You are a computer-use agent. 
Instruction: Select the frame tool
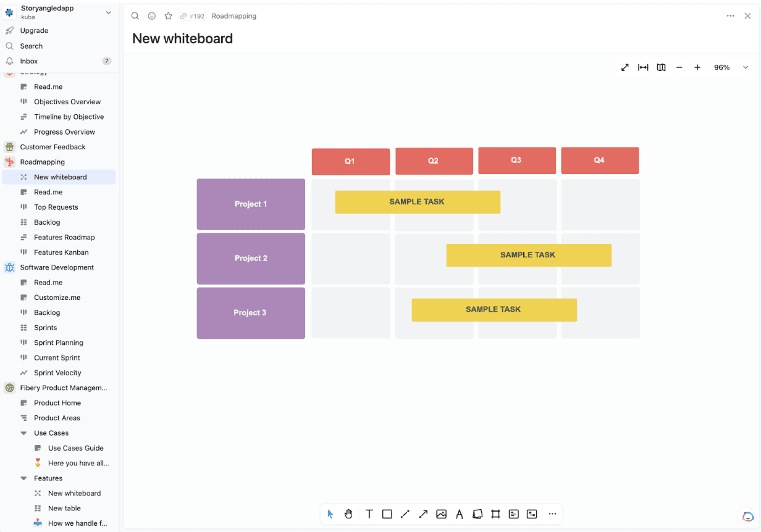(495, 513)
